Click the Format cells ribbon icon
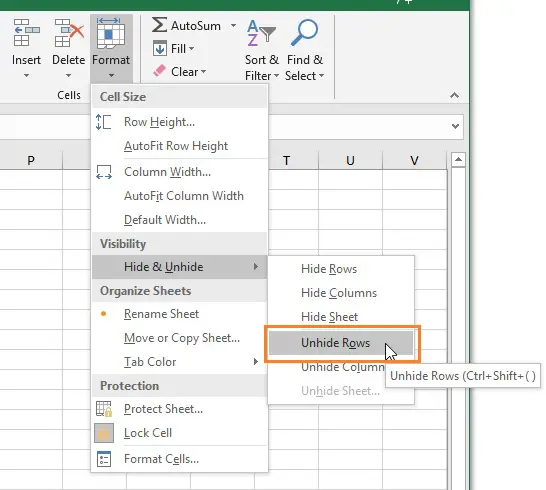 [x=111, y=33]
